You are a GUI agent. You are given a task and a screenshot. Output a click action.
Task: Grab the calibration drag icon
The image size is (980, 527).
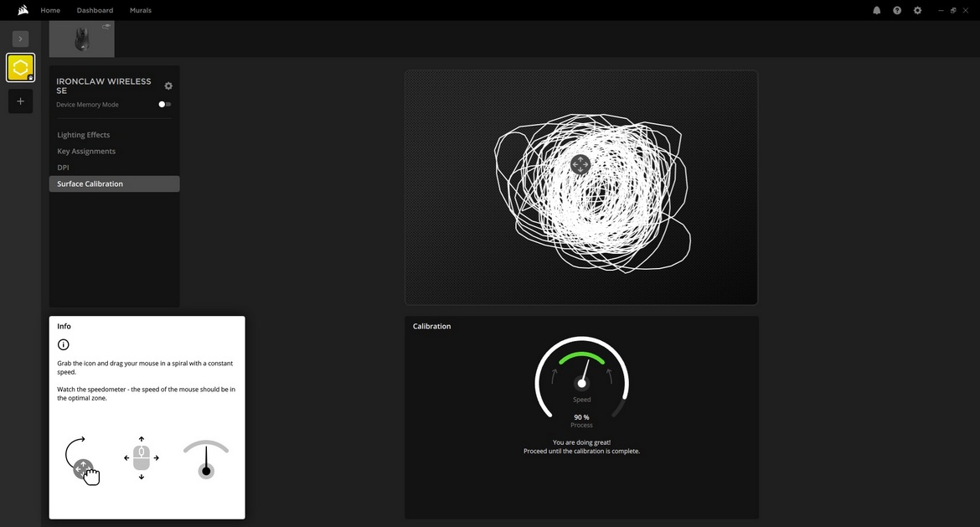click(580, 164)
